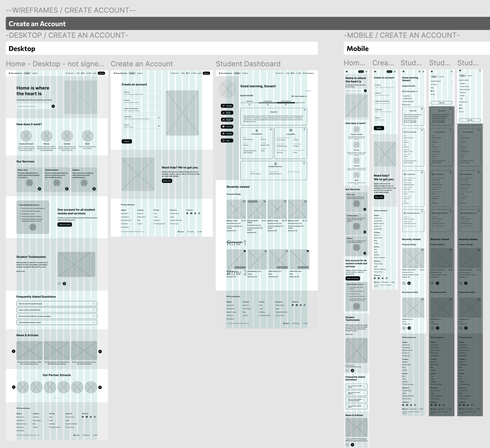Click the edit icon on Housing Preferences card

click(x=304, y=163)
